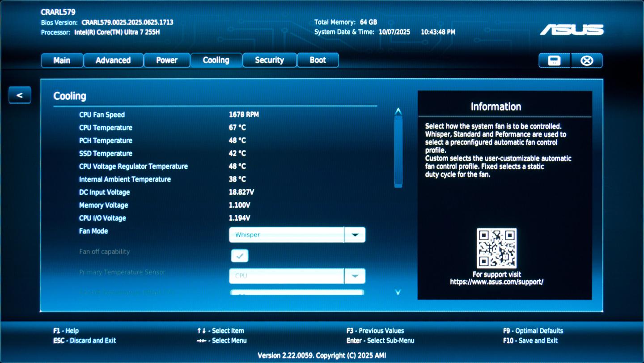Click the scroll up arrow in Cooling list

[398, 111]
